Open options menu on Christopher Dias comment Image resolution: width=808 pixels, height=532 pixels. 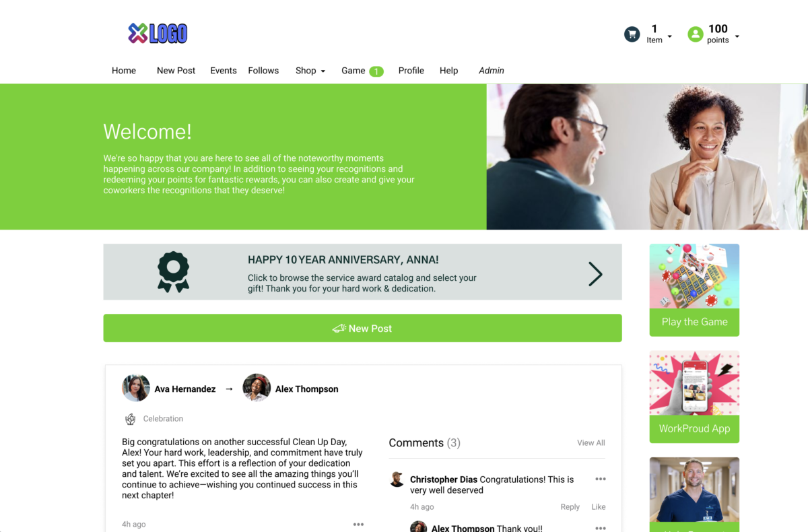tap(601, 479)
